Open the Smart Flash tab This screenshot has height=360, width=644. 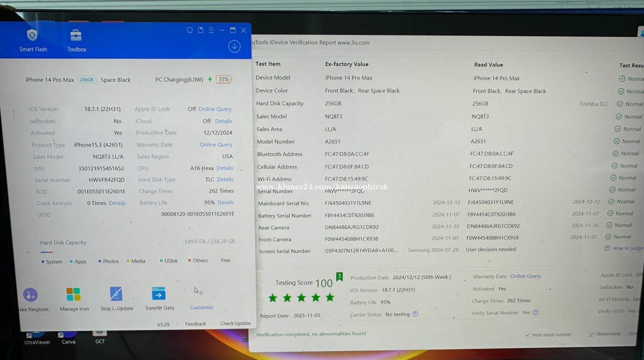coord(33,40)
